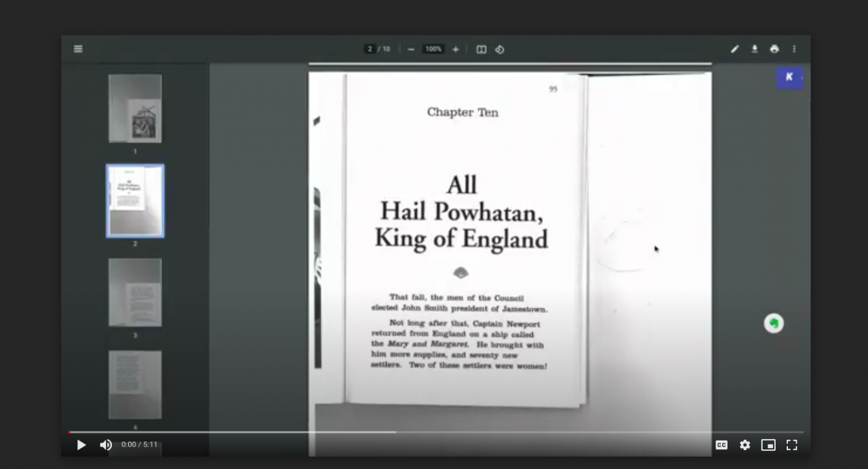Open the PDF viewer more actions menu
Screen dimensions: 868x469
(x=794, y=49)
